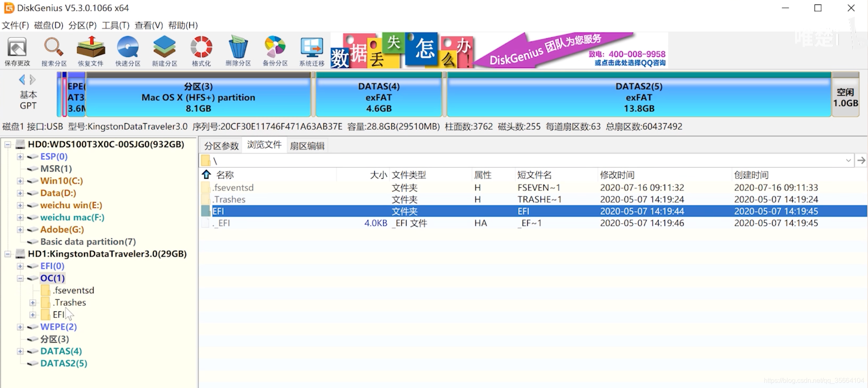Screen dimensions: 868x388
Task: Expand the WEPE(2) partition node
Action: pos(20,327)
